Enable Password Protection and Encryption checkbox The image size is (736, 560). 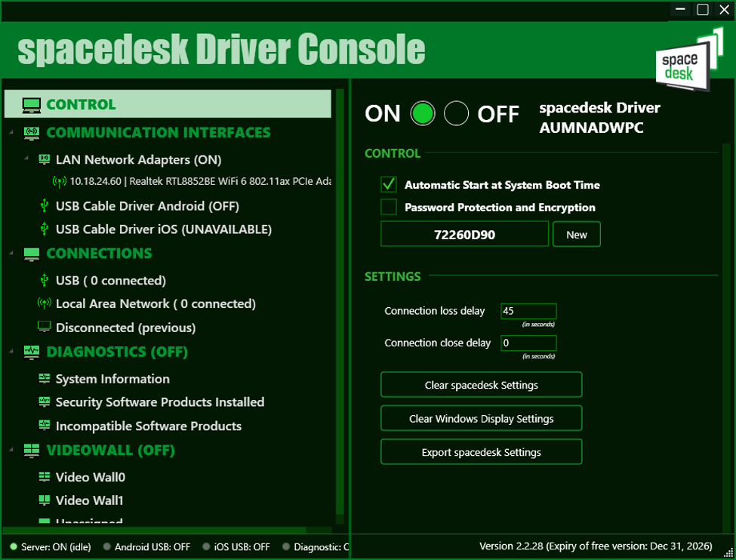tap(389, 207)
